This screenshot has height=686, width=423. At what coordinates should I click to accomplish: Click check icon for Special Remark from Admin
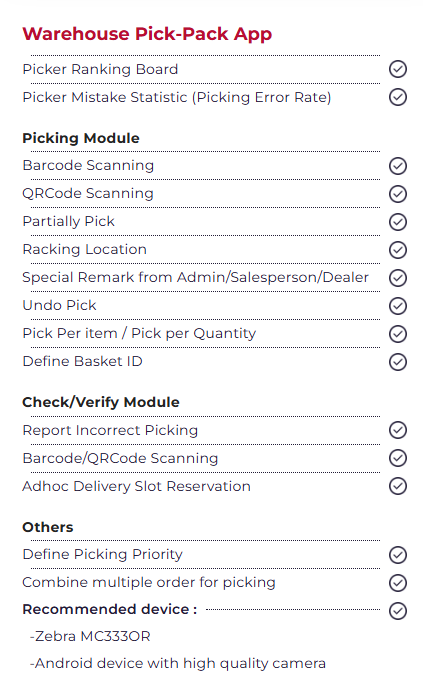coord(398,278)
